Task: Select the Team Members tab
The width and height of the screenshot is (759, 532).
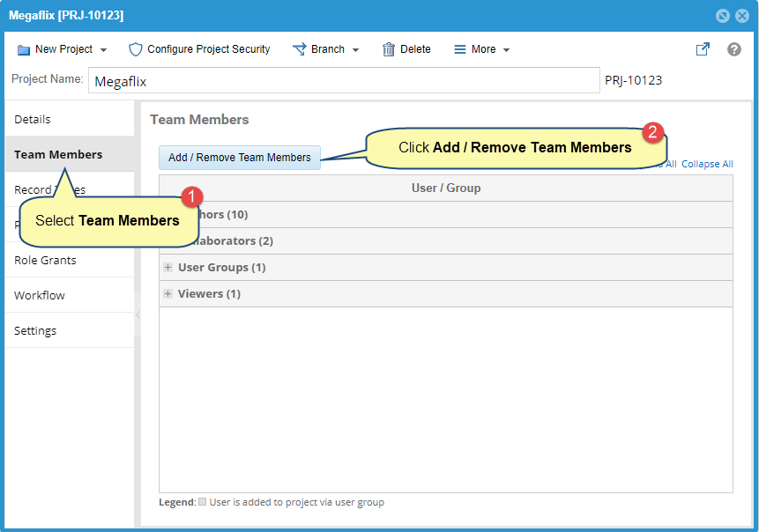Action: point(70,154)
